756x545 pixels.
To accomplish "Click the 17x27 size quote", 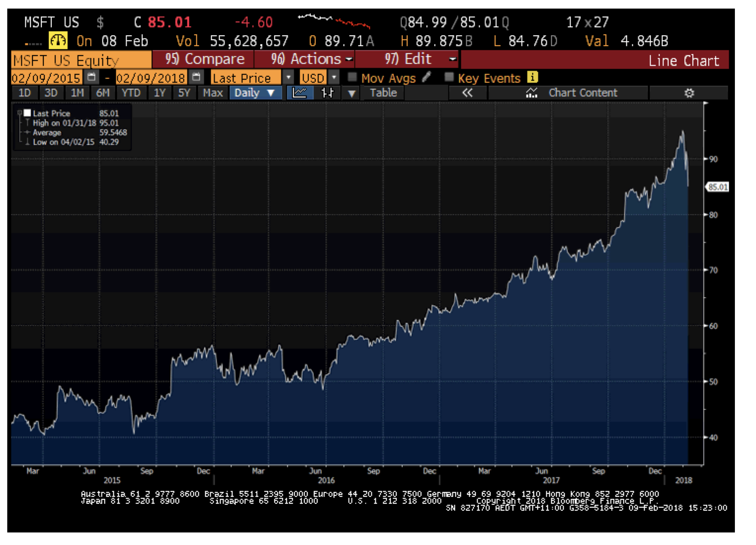I will pyautogui.click(x=588, y=22).
